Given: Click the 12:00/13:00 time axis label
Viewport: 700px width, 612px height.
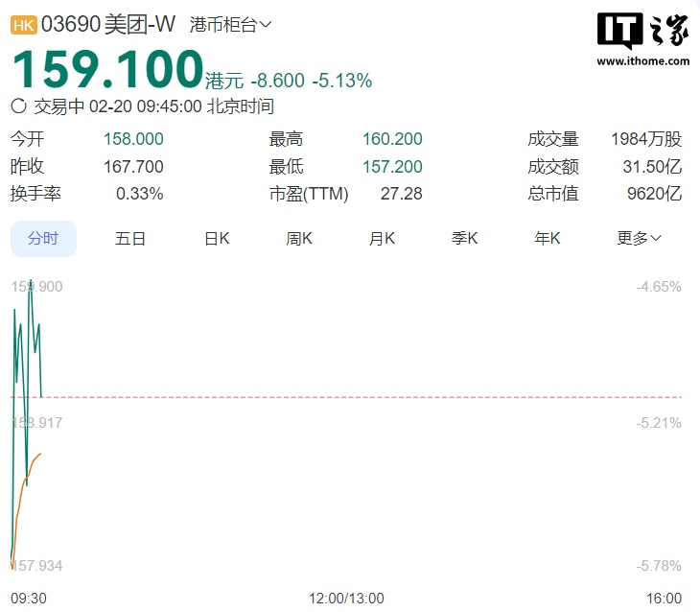Looking at the screenshot, I should [x=346, y=599].
